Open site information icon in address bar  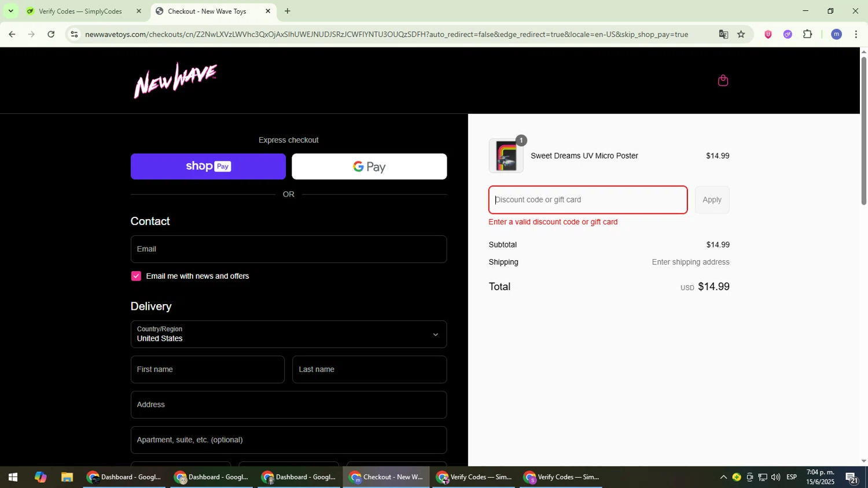(x=73, y=34)
